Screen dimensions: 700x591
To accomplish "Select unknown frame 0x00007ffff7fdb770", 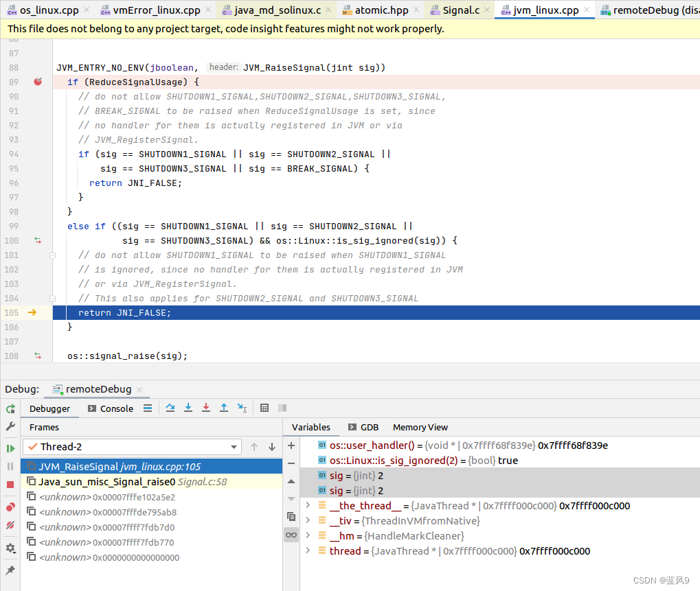I will [152, 542].
